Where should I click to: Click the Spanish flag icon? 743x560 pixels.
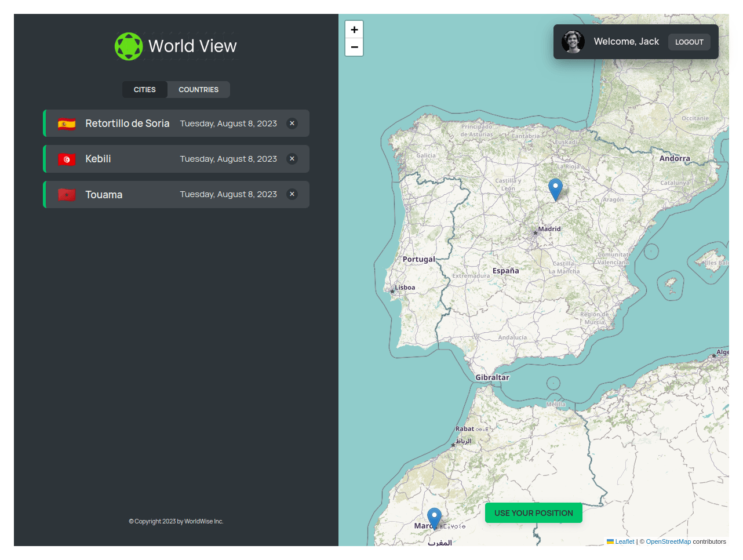pos(67,123)
